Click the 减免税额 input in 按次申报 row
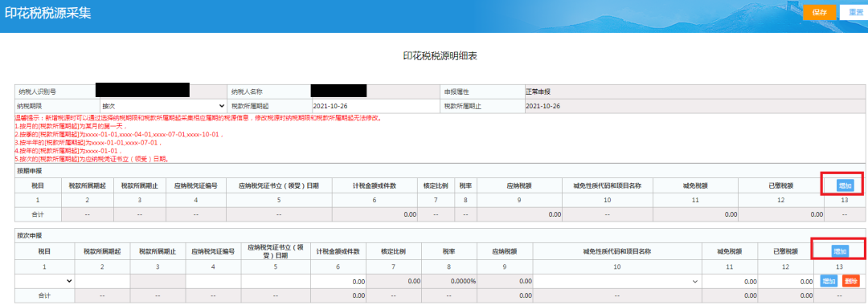The height and width of the screenshot is (305, 868). click(731, 281)
